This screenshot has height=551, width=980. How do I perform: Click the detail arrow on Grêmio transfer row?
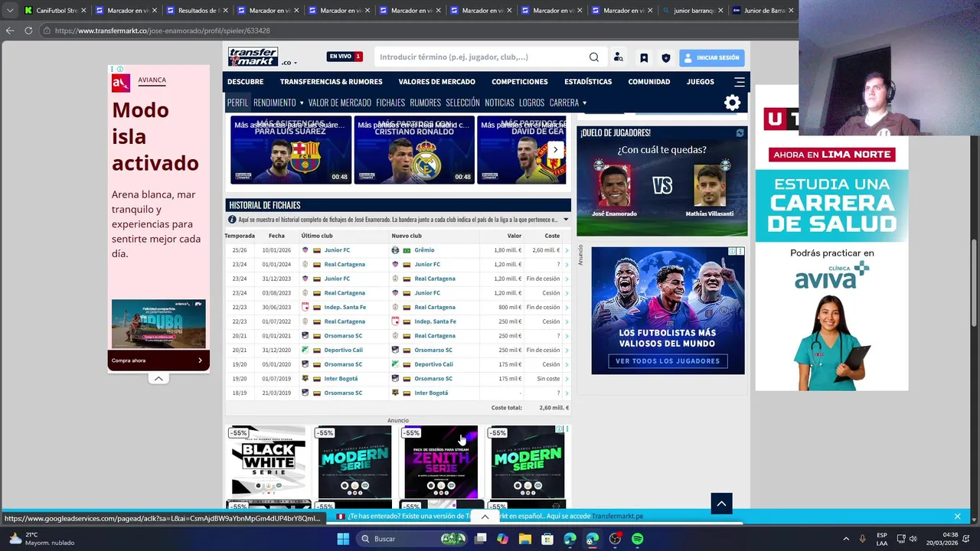(x=567, y=250)
